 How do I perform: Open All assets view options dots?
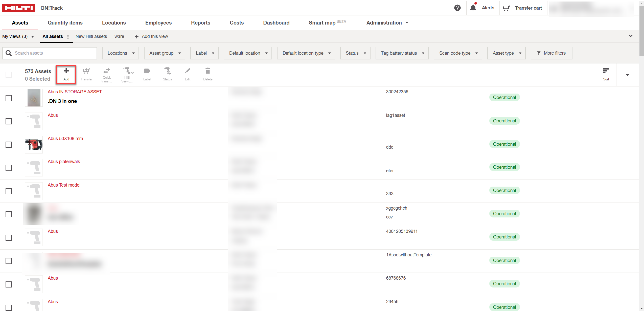[x=68, y=37]
